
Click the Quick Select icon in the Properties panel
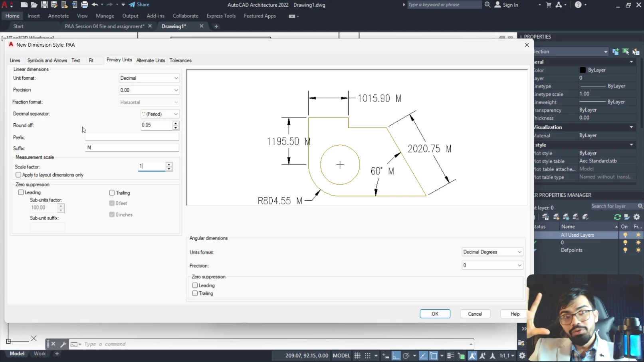tap(636, 51)
